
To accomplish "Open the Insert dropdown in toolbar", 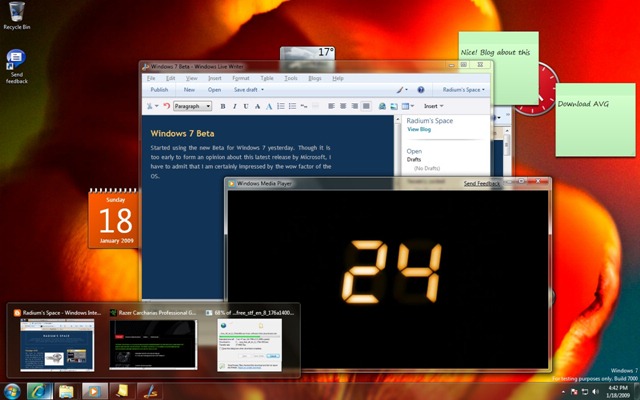I will click(x=433, y=106).
